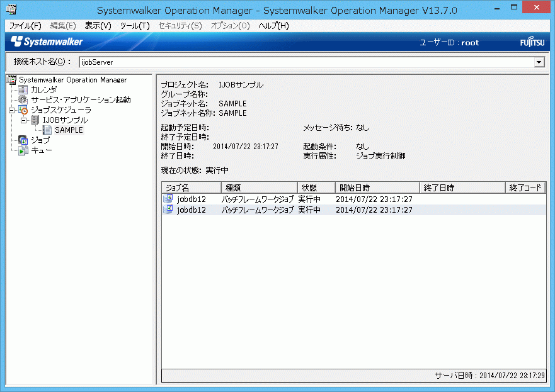This screenshot has width=555, height=392.
Task: Sort by 状態 column header
Action: (x=316, y=188)
